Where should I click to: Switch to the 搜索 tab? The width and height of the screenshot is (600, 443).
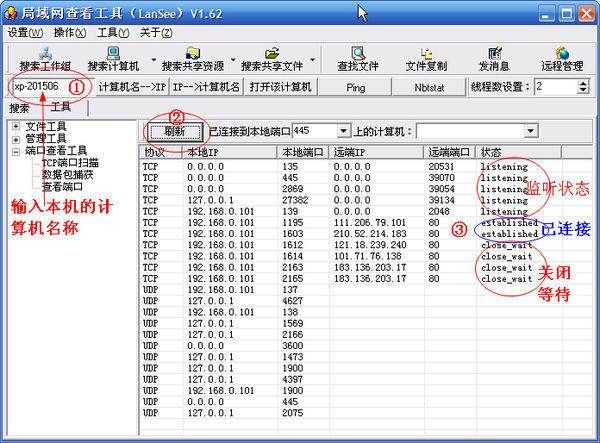pos(19,109)
